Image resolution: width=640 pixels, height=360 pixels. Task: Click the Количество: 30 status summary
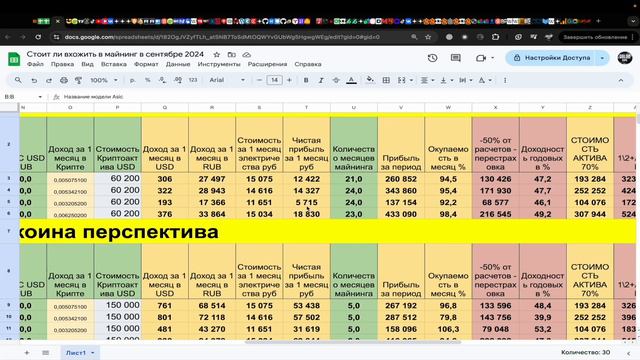(585, 352)
